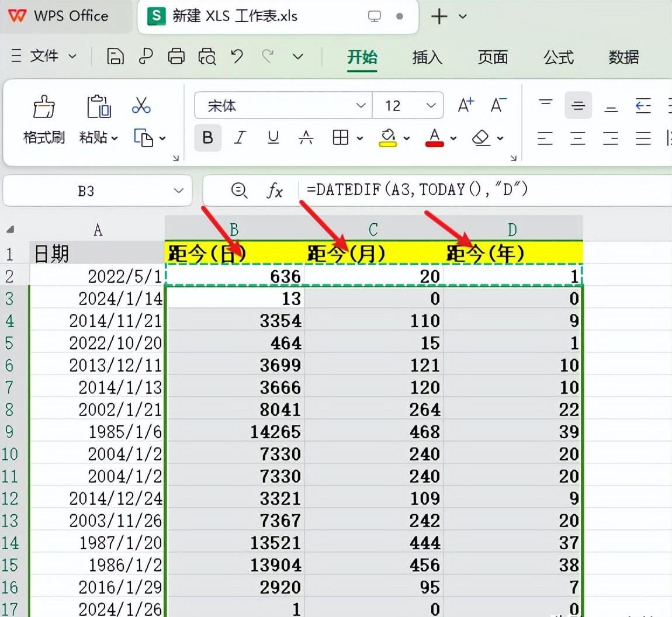Click the zoom magnifier icon in formula bar
The height and width of the screenshot is (617, 672).
click(239, 190)
